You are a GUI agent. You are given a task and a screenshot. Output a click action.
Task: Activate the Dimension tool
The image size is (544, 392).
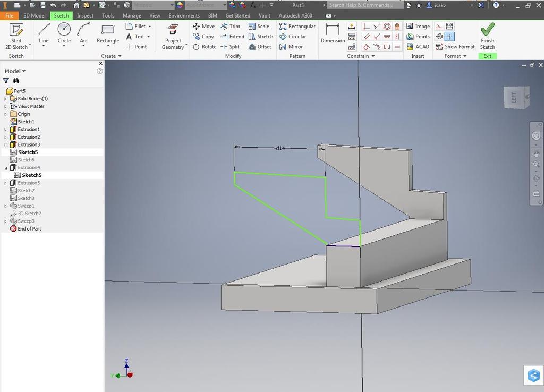tap(333, 33)
